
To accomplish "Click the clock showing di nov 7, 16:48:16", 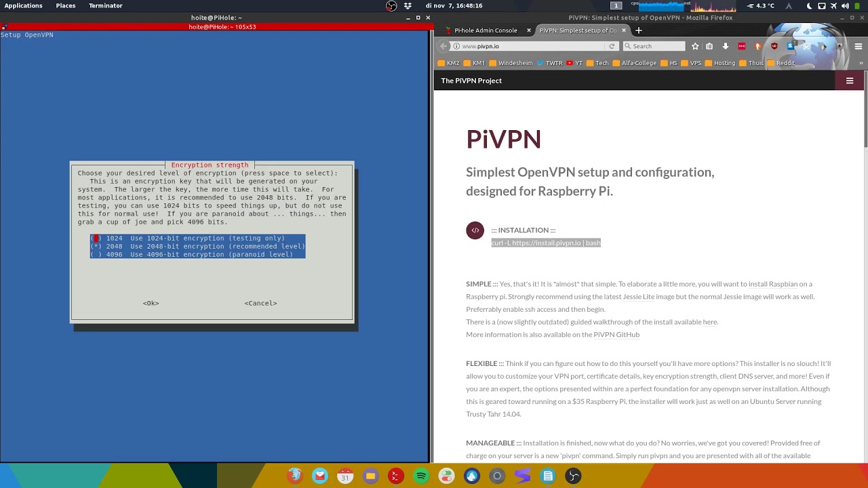I will (454, 5).
